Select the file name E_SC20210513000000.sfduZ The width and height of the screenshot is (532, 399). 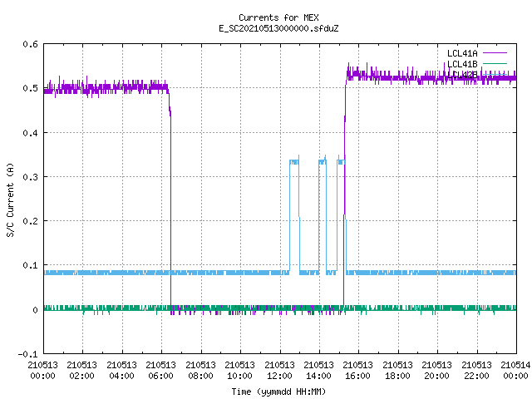[278, 28]
